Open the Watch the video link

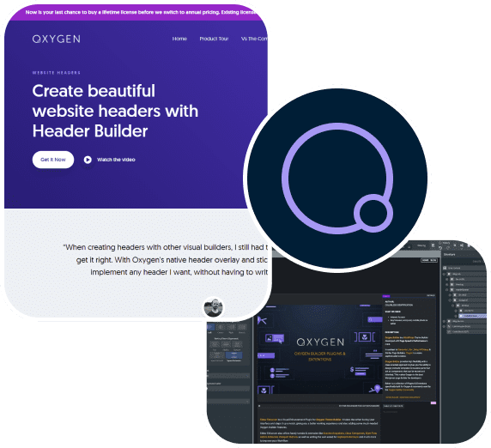point(116,160)
